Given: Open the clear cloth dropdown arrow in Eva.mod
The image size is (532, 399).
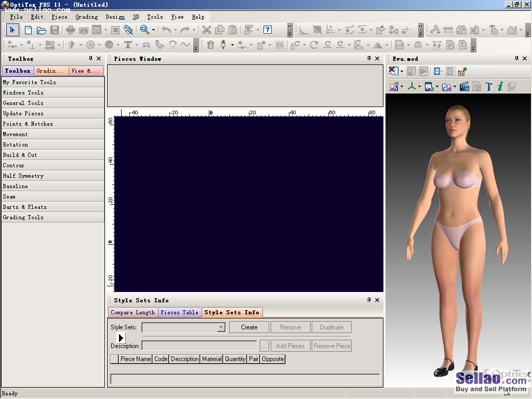Looking at the screenshot, I should pyautogui.click(x=402, y=71).
